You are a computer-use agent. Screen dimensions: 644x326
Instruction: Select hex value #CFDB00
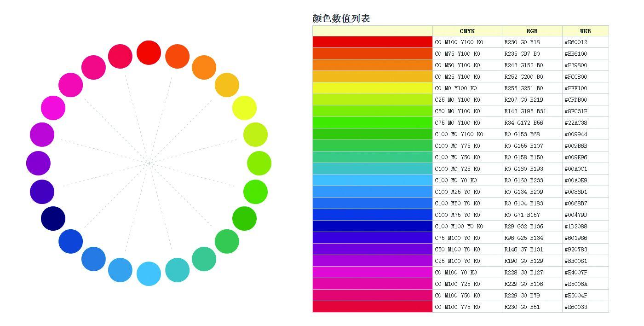[x=576, y=100]
